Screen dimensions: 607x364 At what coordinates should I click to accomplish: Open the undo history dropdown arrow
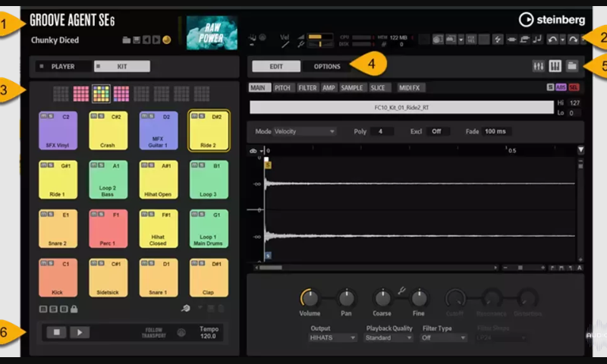562,39
